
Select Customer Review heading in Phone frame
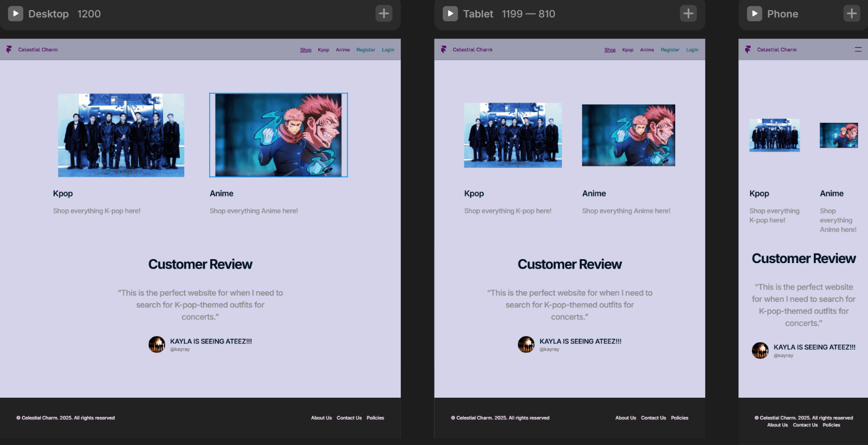pos(804,259)
